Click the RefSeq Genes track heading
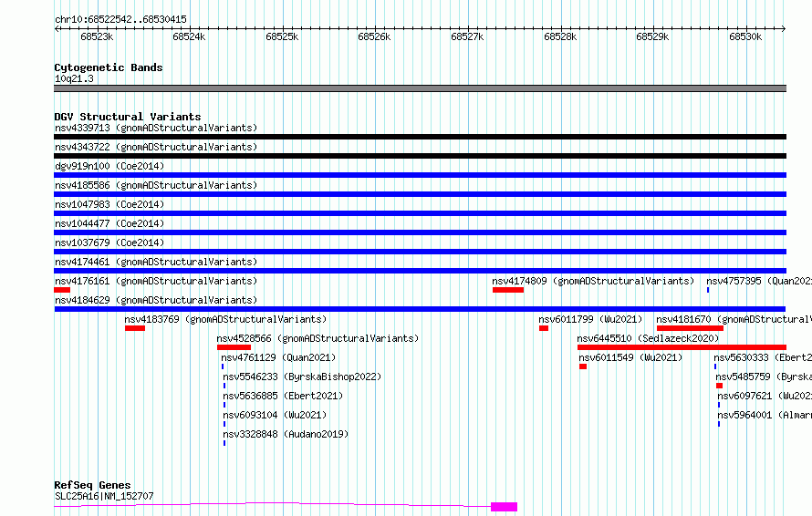The width and height of the screenshot is (812, 516). pyautogui.click(x=92, y=485)
